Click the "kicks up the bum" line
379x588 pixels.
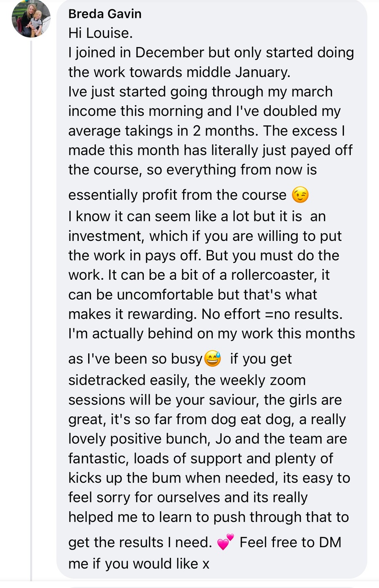(209, 478)
